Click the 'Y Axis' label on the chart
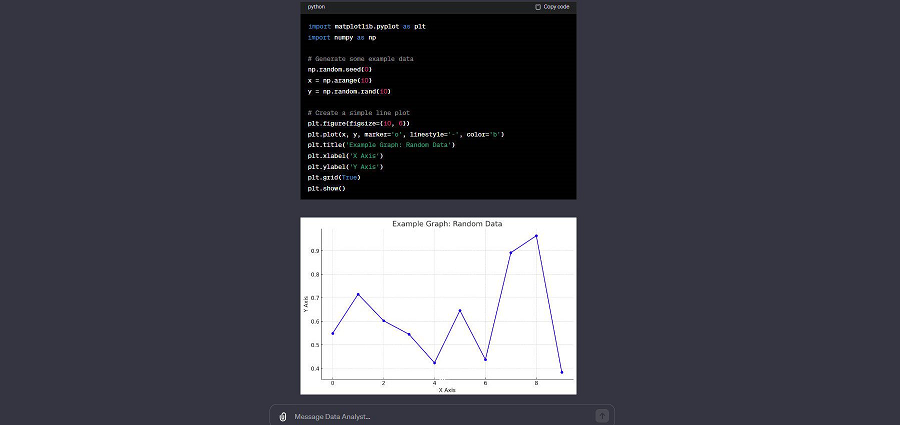The image size is (900, 425). pyautogui.click(x=307, y=303)
